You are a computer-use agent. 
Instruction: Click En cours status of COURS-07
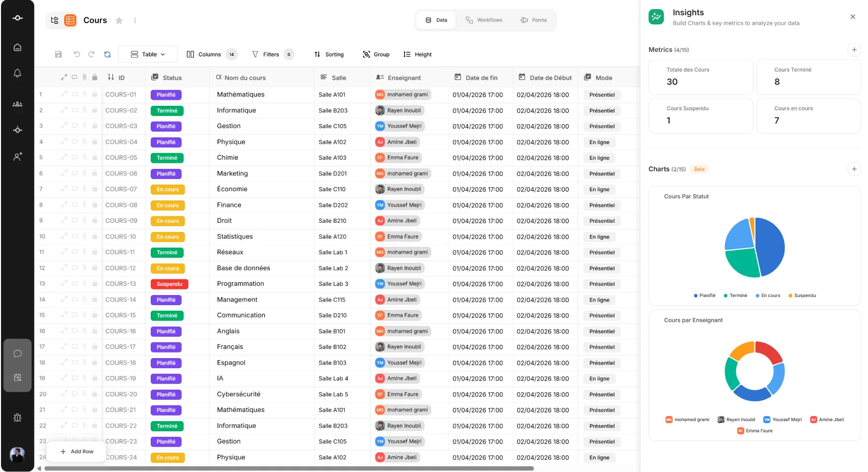[167, 189]
